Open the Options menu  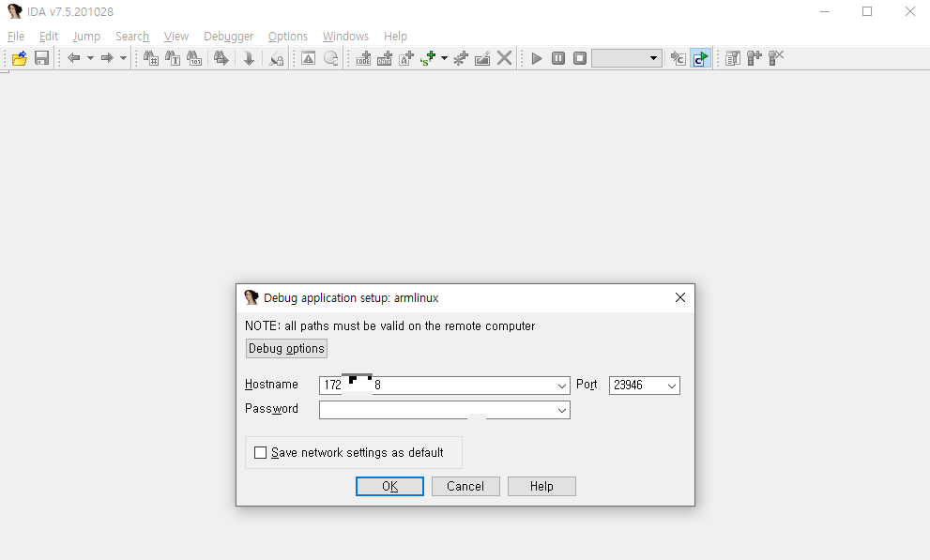[288, 37]
